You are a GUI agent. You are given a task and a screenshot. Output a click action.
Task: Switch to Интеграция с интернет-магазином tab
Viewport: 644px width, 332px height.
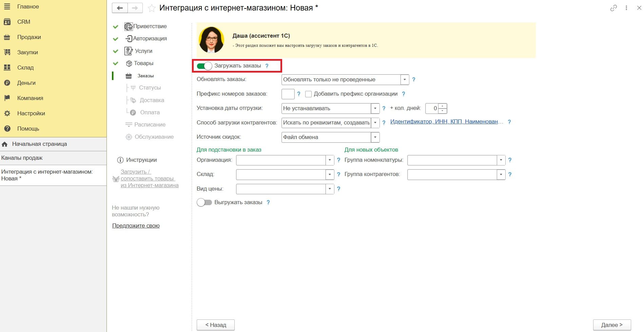53,175
